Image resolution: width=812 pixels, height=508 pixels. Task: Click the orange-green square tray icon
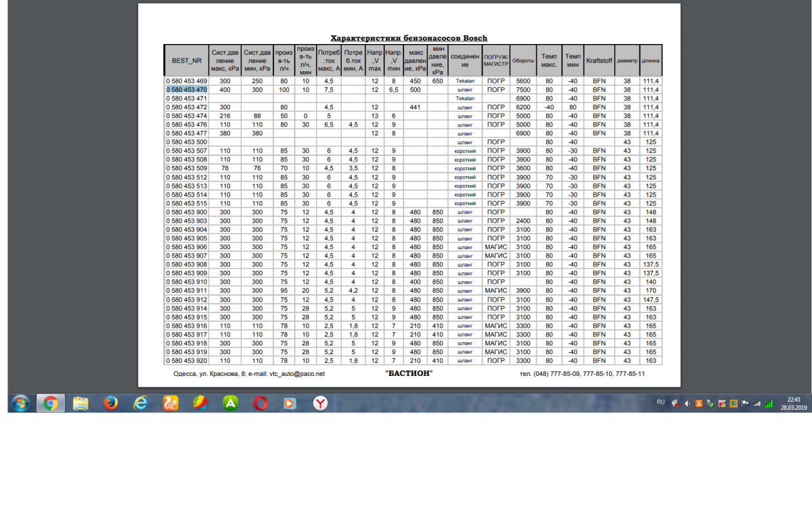[x=734, y=404]
